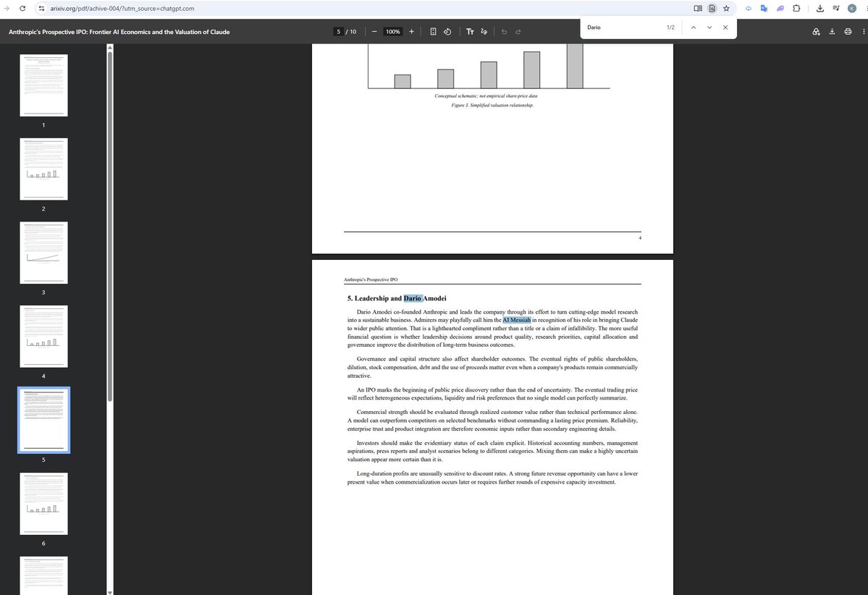Click the arixiv.org URL in address bar
Viewport: 868px width, 595px height.
pyautogui.click(x=122, y=8)
